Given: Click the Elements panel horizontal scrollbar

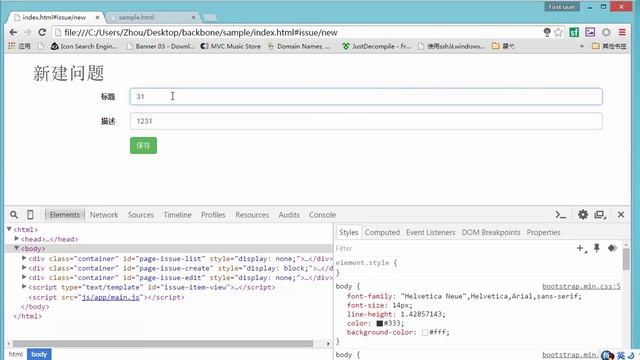Looking at the screenshot, I should [163, 344].
